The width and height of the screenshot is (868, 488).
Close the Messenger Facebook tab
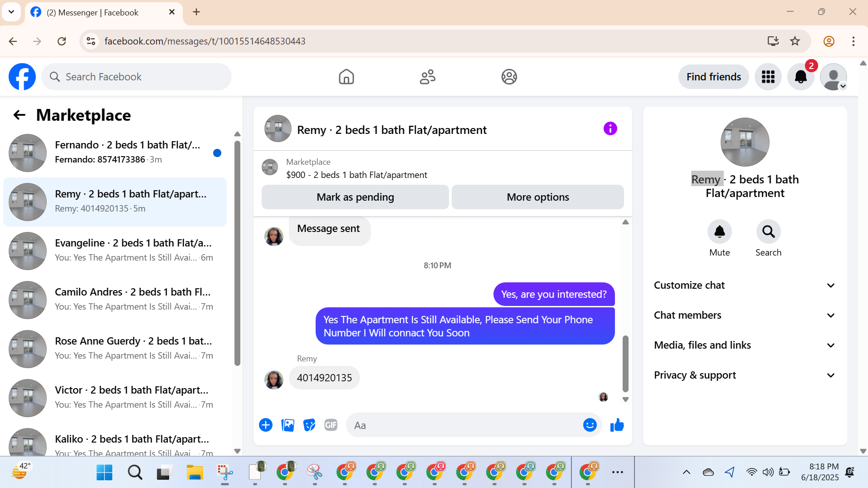[x=172, y=12]
